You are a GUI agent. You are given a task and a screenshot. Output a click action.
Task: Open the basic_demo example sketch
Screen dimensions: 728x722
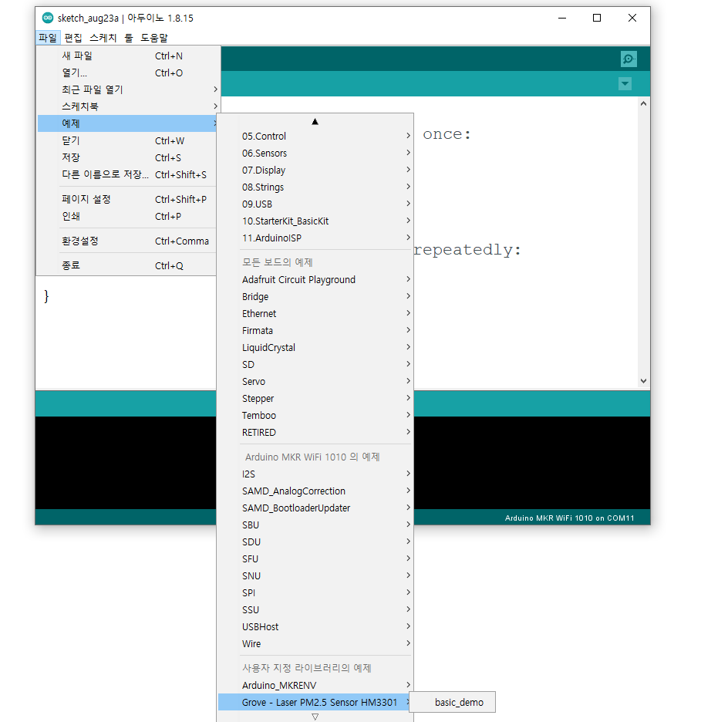tap(453, 702)
